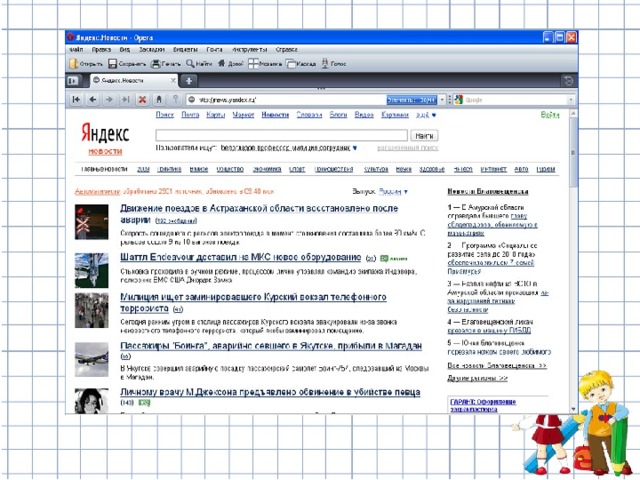Open the культура news category
Screen dimensions: 640x480
(x=376, y=169)
